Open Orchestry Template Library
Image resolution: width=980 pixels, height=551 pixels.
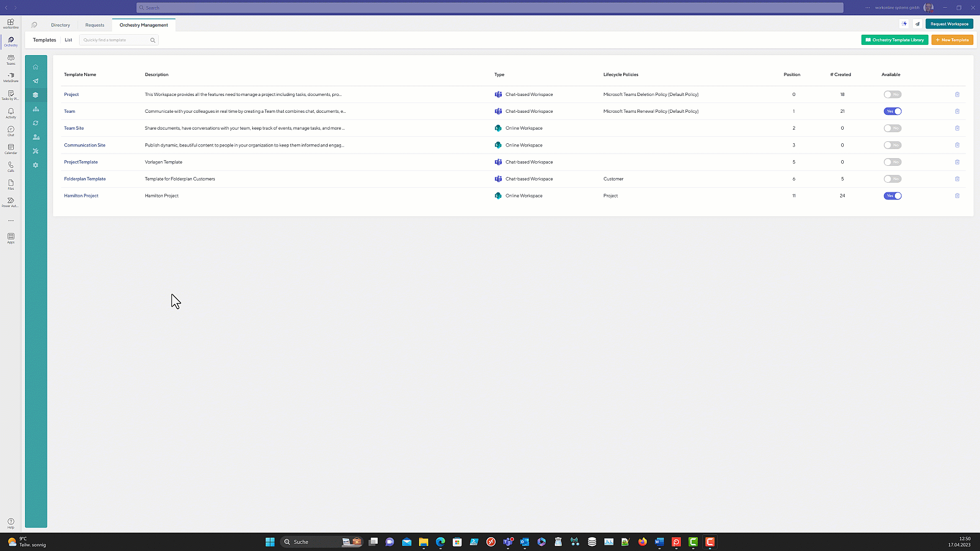(894, 40)
